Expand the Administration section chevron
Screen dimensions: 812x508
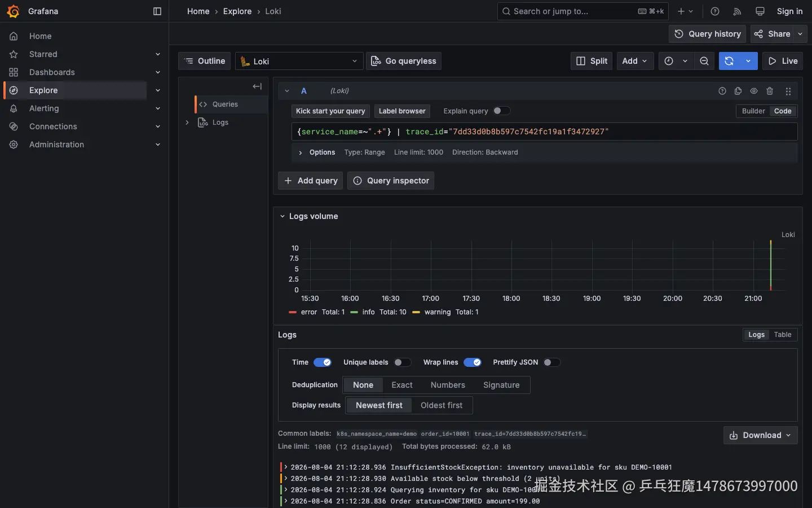158,144
